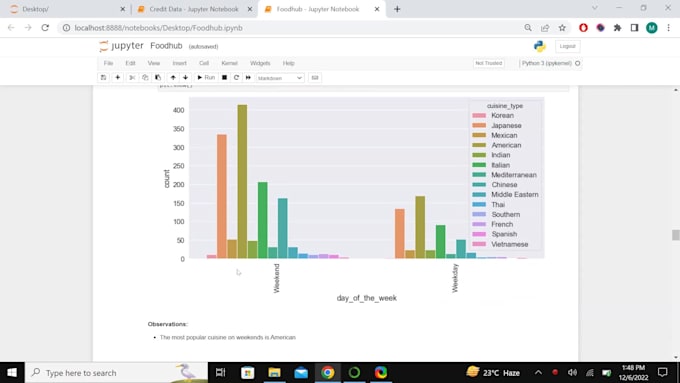The width and height of the screenshot is (680, 383).
Task: Restart kernel and run all fast-forward icon
Action: tap(248, 78)
